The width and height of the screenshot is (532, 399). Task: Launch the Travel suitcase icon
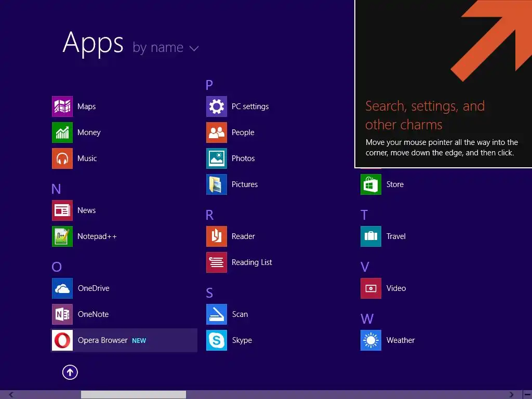pyautogui.click(x=371, y=236)
